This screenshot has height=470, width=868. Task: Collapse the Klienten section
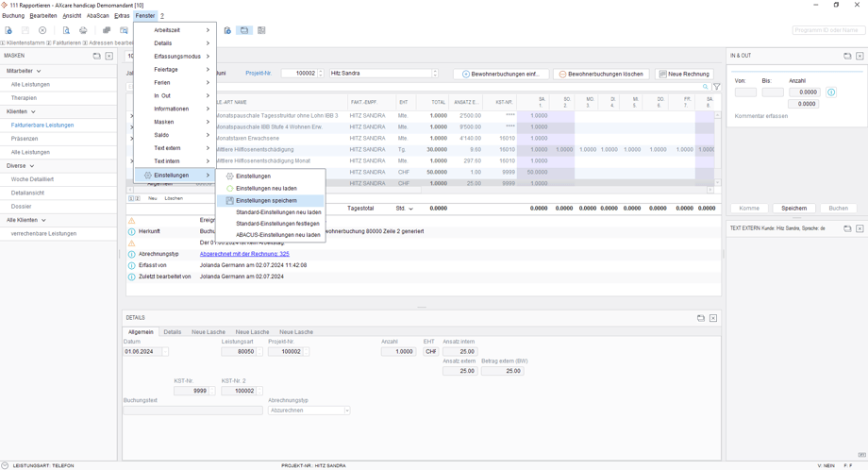point(33,111)
